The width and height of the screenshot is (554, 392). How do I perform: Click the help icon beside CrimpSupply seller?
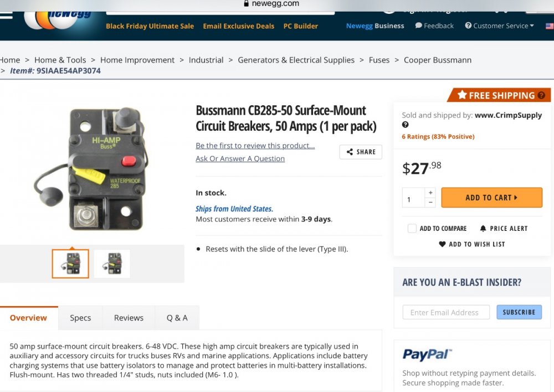(406, 125)
